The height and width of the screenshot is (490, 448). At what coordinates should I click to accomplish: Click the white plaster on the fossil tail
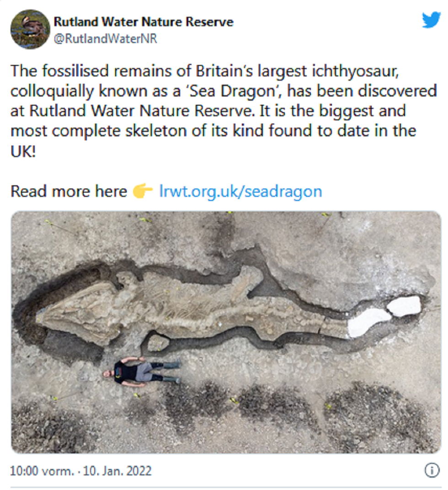[x=385, y=316]
